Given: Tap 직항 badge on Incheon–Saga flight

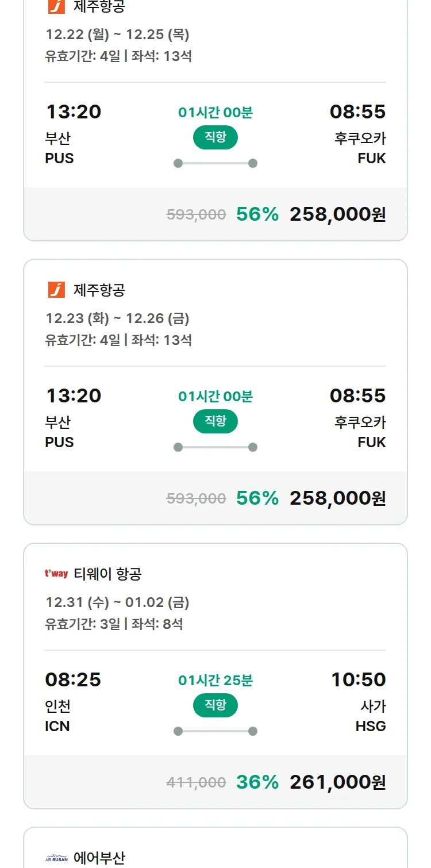Looking at the screenshot, I should [x=215, y=705].
